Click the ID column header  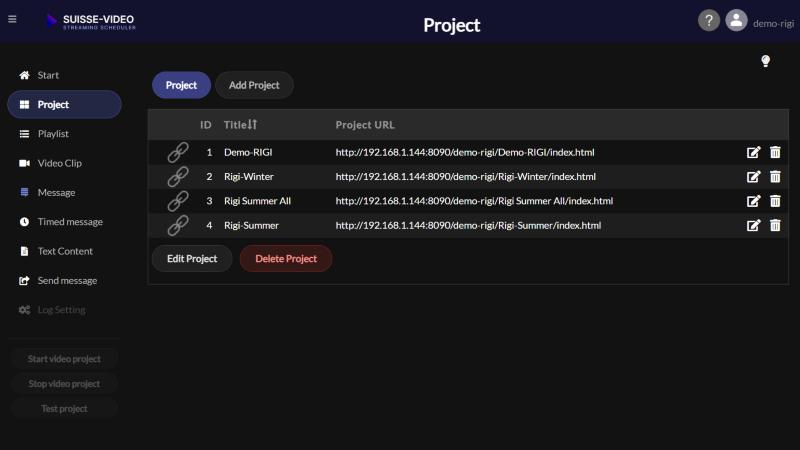pos(206,124)
